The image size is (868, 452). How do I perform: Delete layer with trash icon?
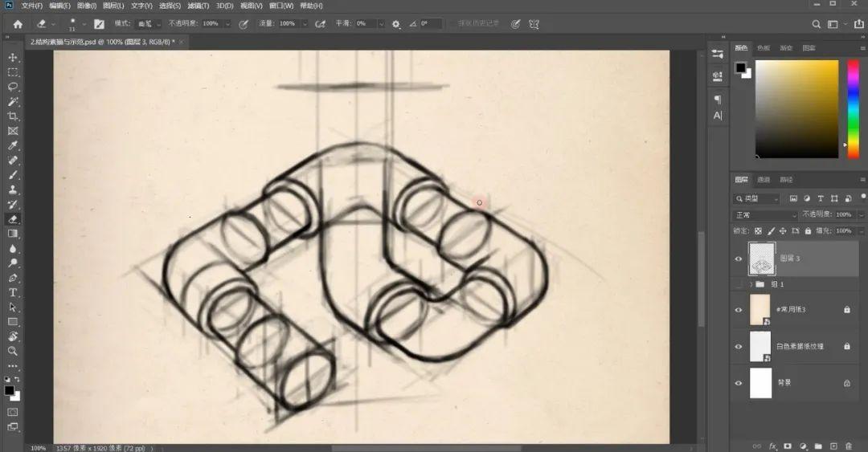pos(849,446)
